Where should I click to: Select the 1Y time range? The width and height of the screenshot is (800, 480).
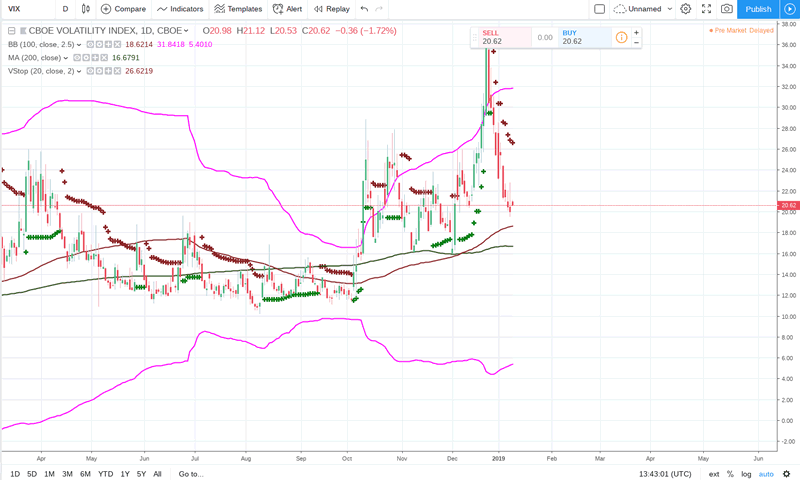pyautogui.click(x=125, y=474)
